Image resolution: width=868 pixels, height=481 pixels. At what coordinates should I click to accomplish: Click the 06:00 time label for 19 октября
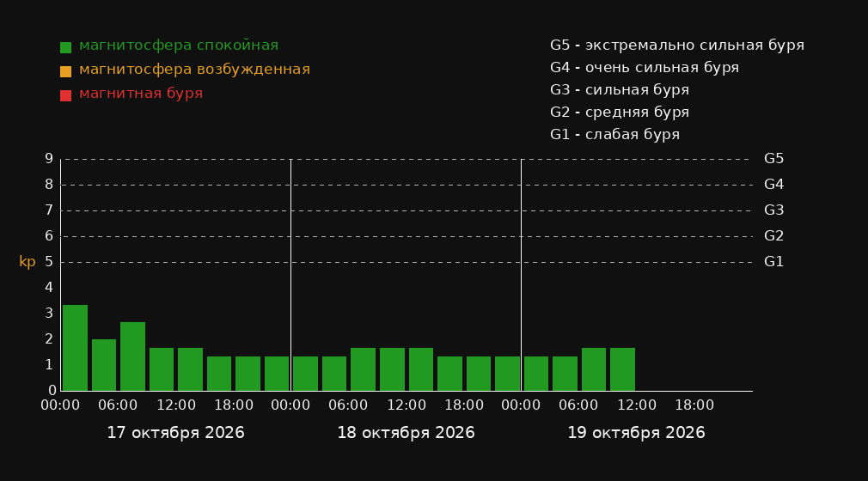click(x=578, y=405)
